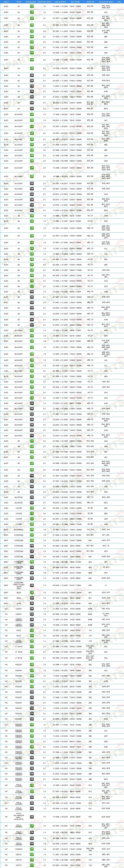
Task: Click the SHARAN model cell
Action: click(19, 849)
